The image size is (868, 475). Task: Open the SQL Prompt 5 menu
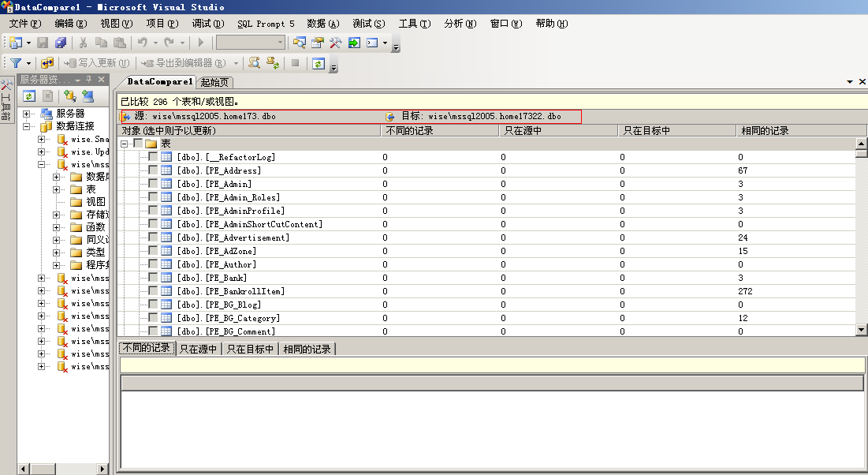click(x=266, y=24)
